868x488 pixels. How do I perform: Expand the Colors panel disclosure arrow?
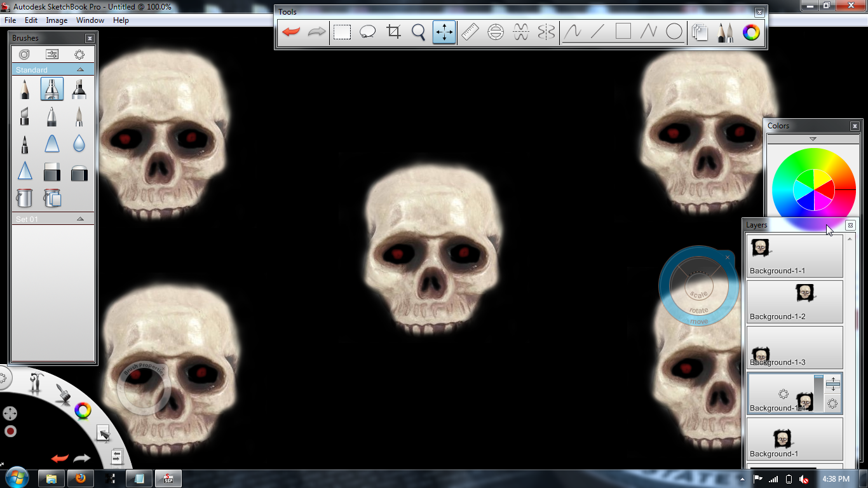(813, 139)
